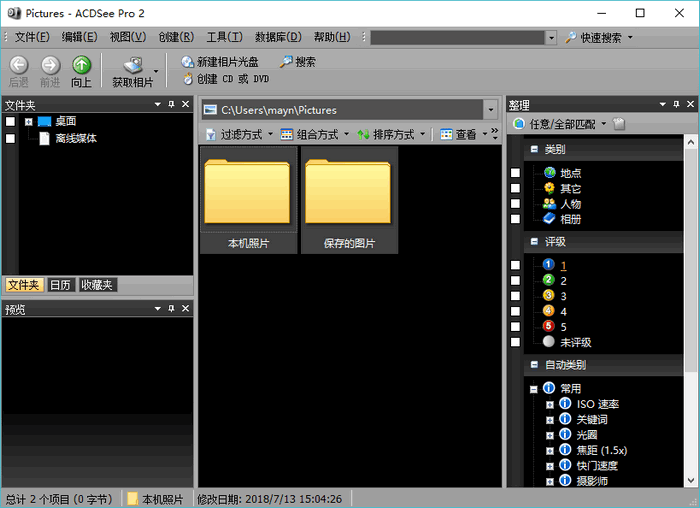This screenshot has width=700, height=508.
Task: Click 创建 CD 或 DVD toolbar item
Action: tap(226, 79)
